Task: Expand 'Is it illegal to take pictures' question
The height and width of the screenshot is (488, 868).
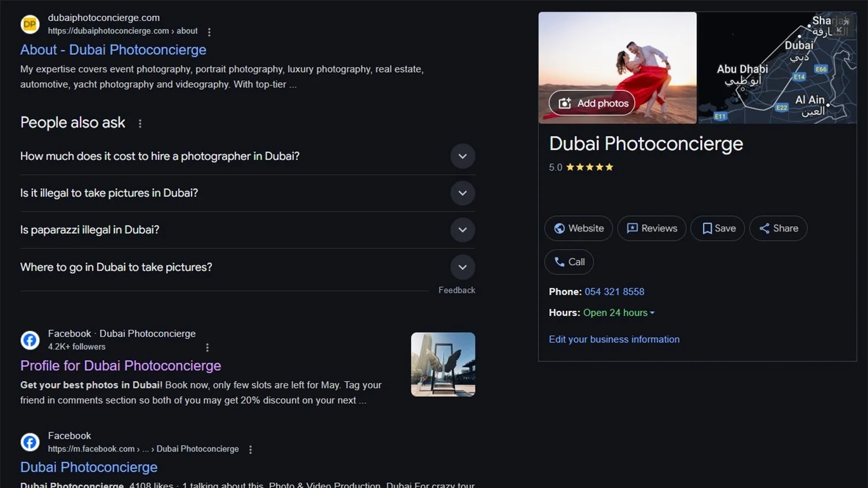Action: (462, 193)
